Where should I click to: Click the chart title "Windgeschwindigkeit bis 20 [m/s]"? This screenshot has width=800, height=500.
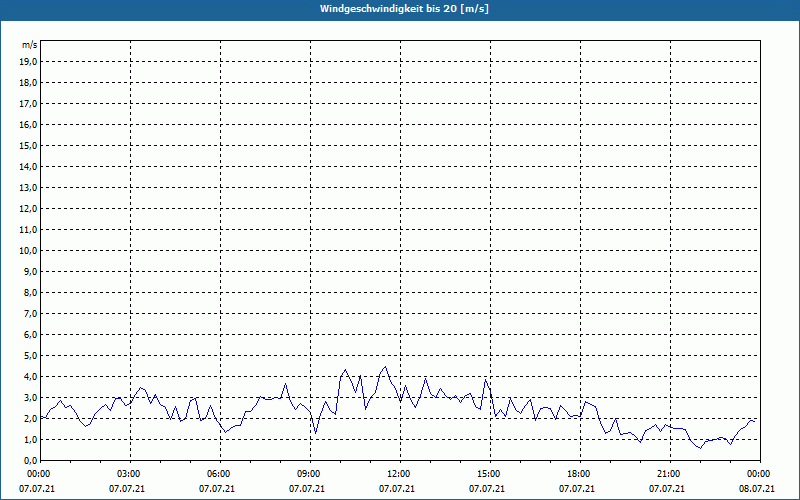coord(404,9)
